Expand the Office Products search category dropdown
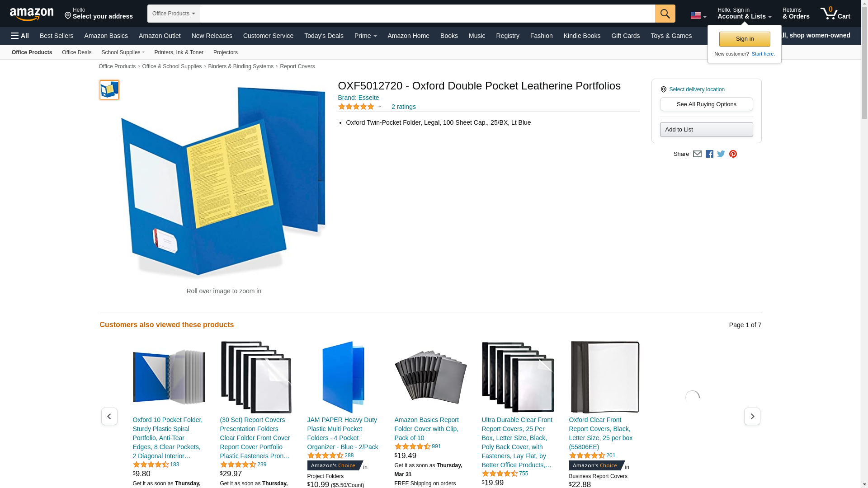Image resolution: width=868 pixels, height=488 pixels. coord(173,14)
